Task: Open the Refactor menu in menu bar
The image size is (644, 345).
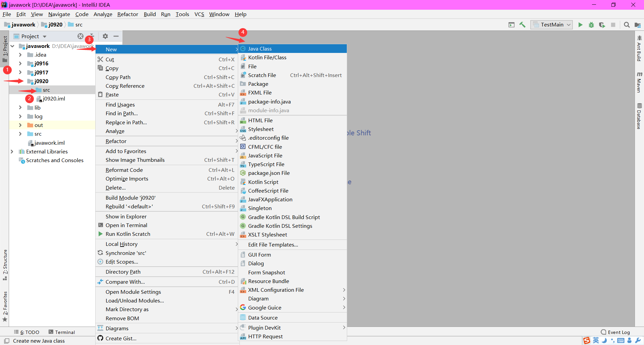Action: 127,14
